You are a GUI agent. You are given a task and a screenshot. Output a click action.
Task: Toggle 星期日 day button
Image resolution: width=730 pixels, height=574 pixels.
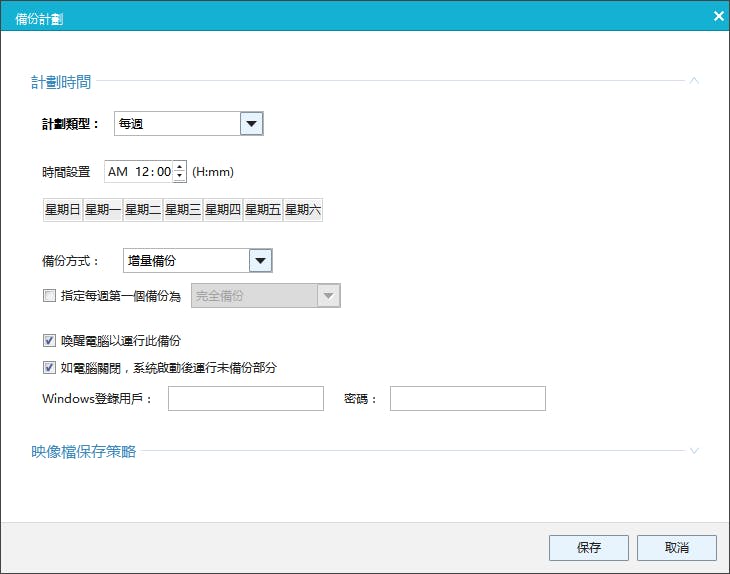point(63,210)
